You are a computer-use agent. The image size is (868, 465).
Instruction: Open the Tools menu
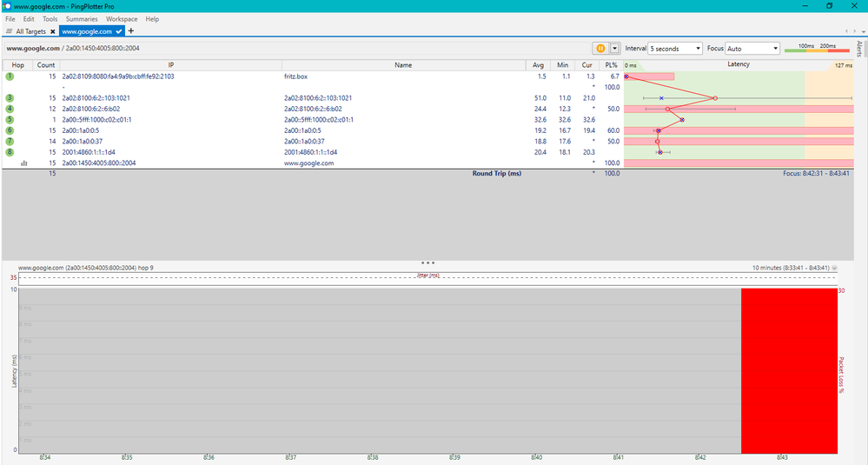point(50,19)
